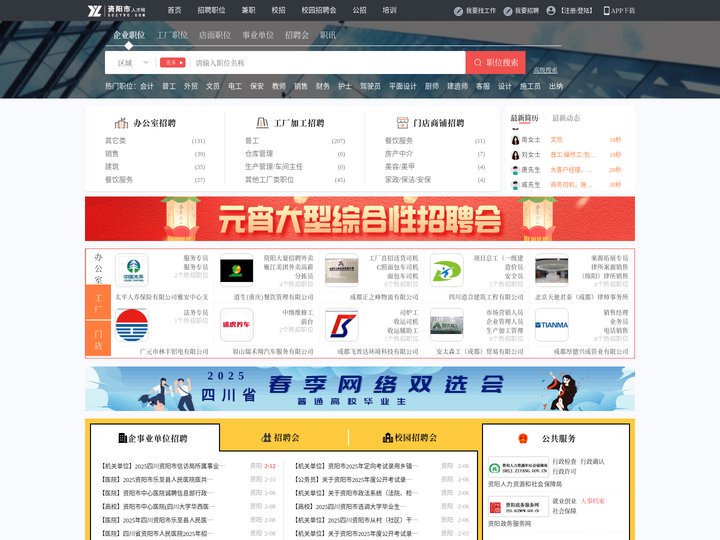
Task: Open 校园招聘会 in top navigation
Action: [x=319, y=10]
